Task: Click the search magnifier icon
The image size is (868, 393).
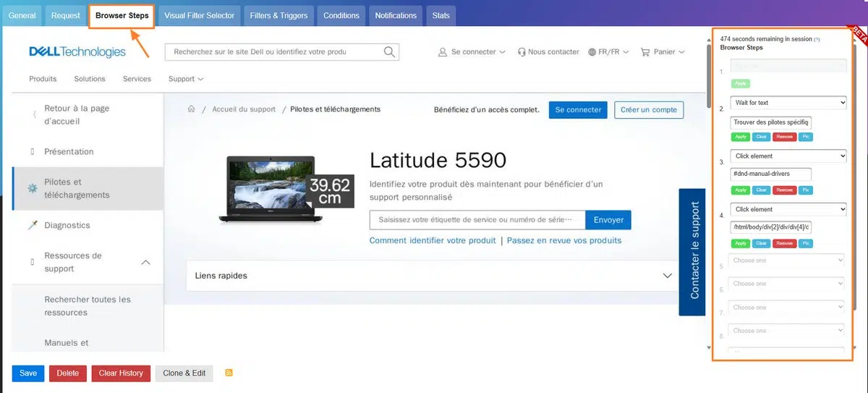Action: pyautogui.click(x=390, y=52)
